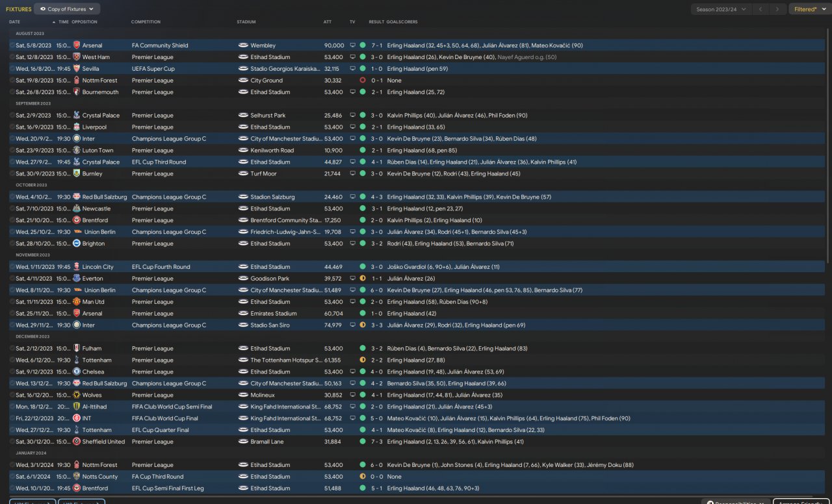832x504 pixels.
Task: Open the Copy of Fixtures view dropdown
Action: coord(67,9)
